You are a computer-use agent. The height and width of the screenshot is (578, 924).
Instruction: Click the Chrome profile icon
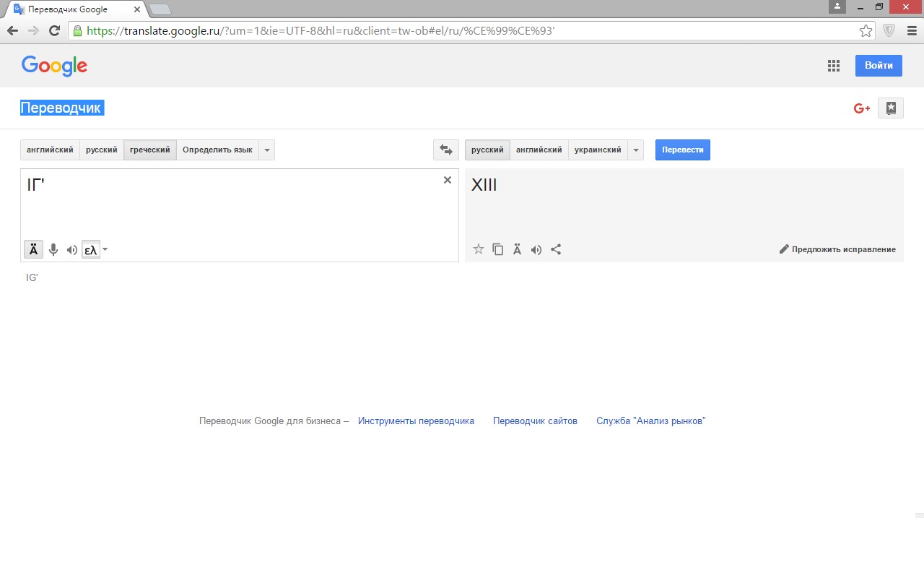(x=837, y=7)
